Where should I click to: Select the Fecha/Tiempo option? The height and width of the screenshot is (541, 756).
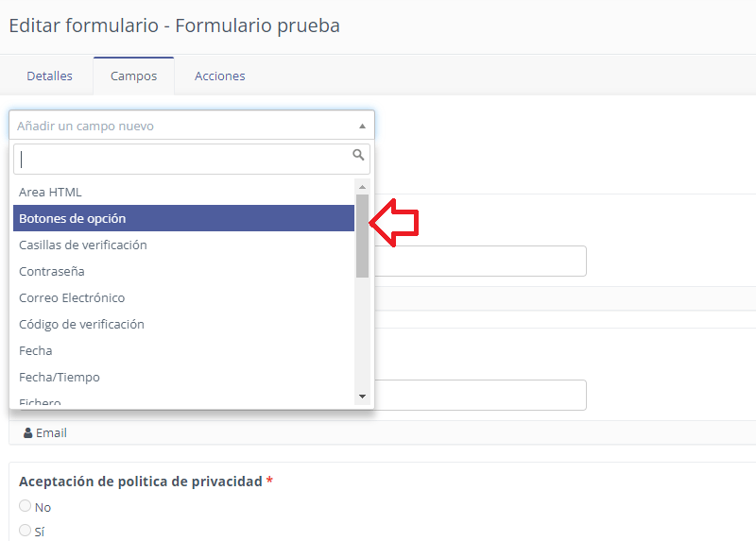[183, 378]
